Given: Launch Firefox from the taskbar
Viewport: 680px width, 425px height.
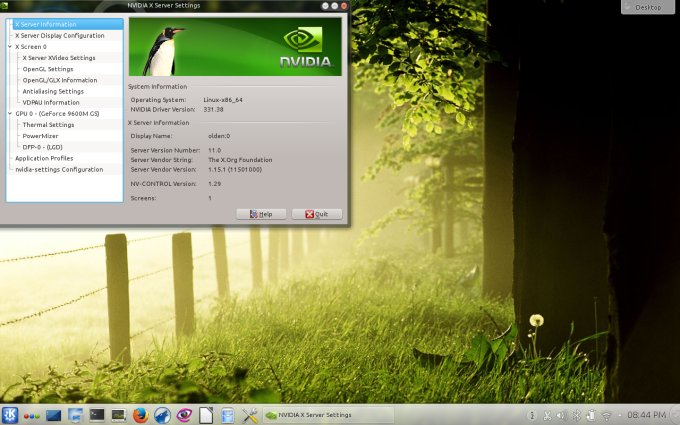Looking at the screenshot, I should 141,415.
